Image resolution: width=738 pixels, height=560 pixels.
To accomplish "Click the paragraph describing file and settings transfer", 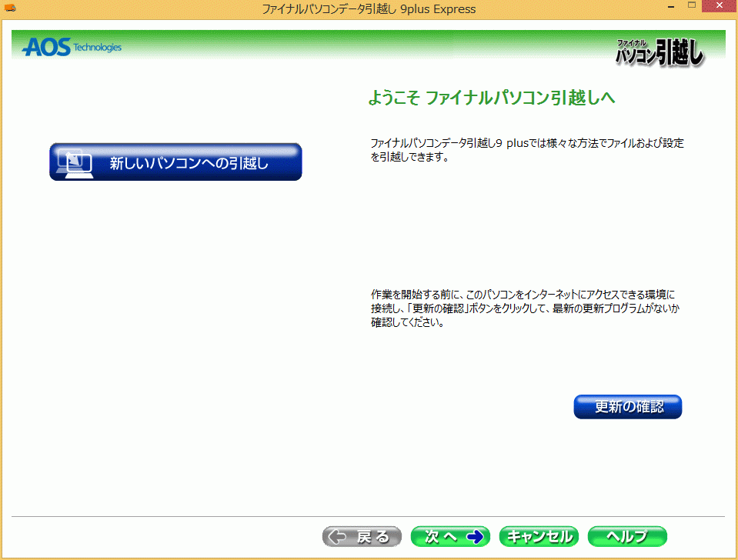I will (x=526, y=150).
